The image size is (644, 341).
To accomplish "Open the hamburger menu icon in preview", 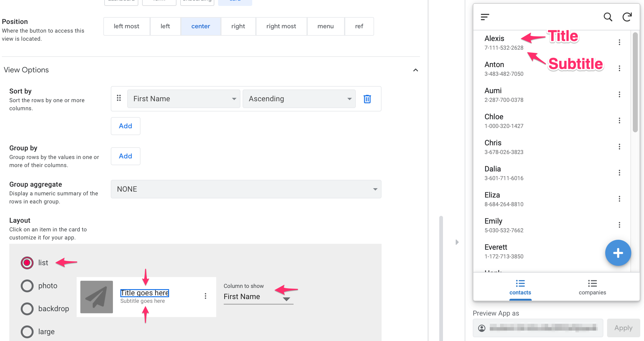I will (x=485, y=17).
